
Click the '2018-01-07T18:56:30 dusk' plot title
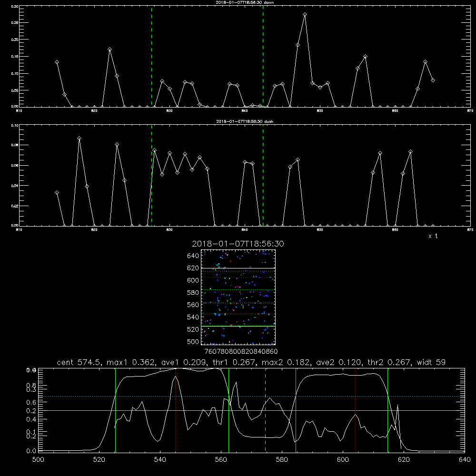[x=245, y=121]
